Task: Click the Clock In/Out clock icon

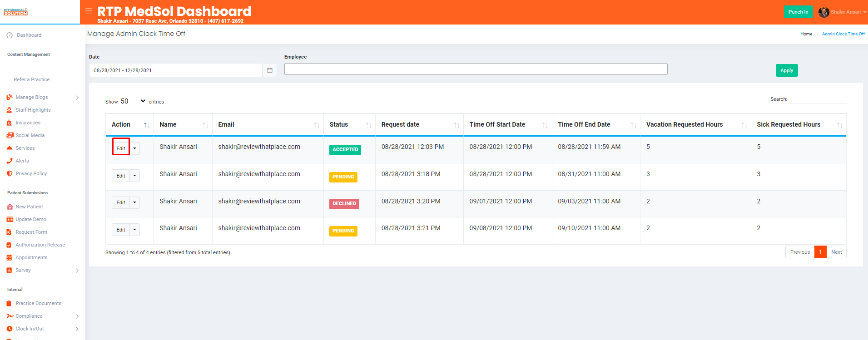Action: click(10, 329)
